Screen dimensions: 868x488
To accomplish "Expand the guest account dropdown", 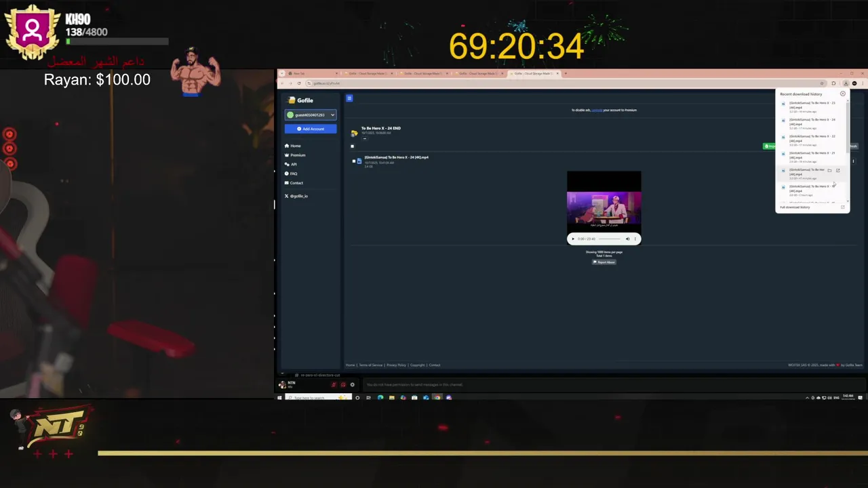I will [x=311, y=115].
